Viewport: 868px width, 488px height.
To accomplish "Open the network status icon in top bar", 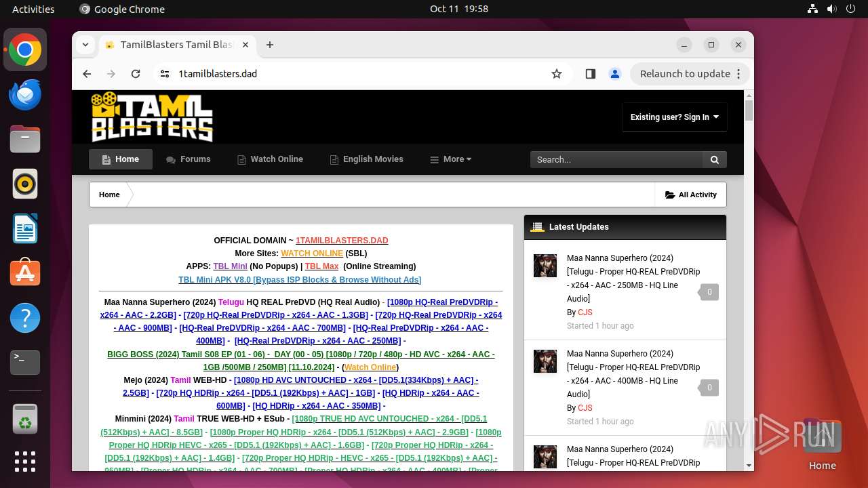I will pyautogui.click(x=813, y=9).
